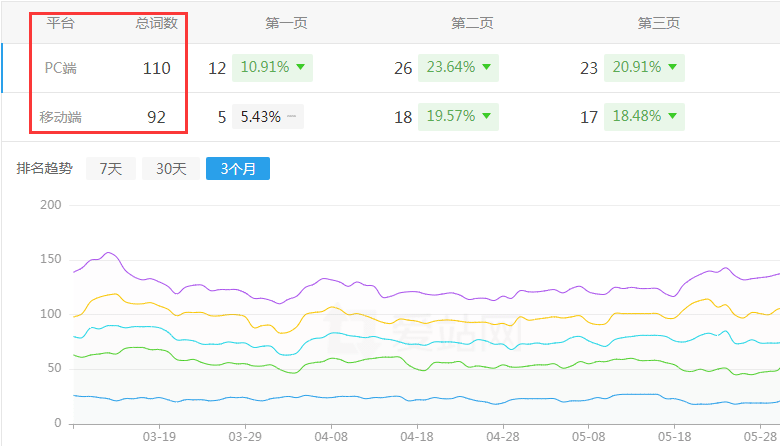Click the 第三页 column header

[658, 22]
